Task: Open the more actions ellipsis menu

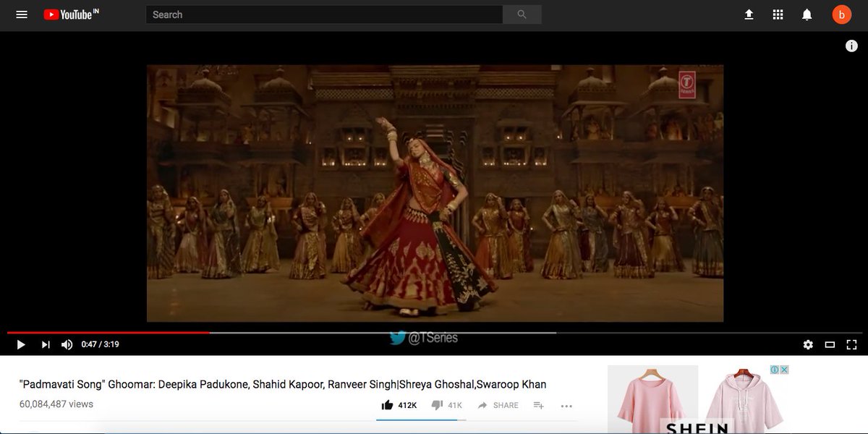Action: (566, 406)
